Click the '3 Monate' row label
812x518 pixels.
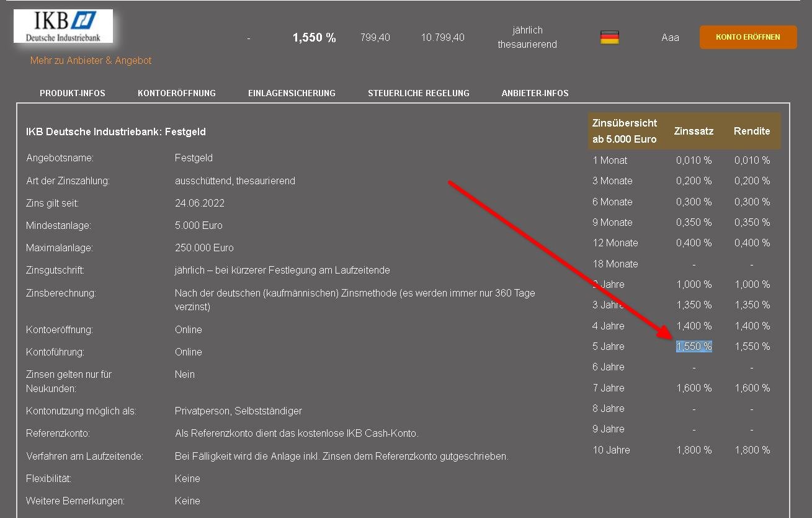[613, 181]
